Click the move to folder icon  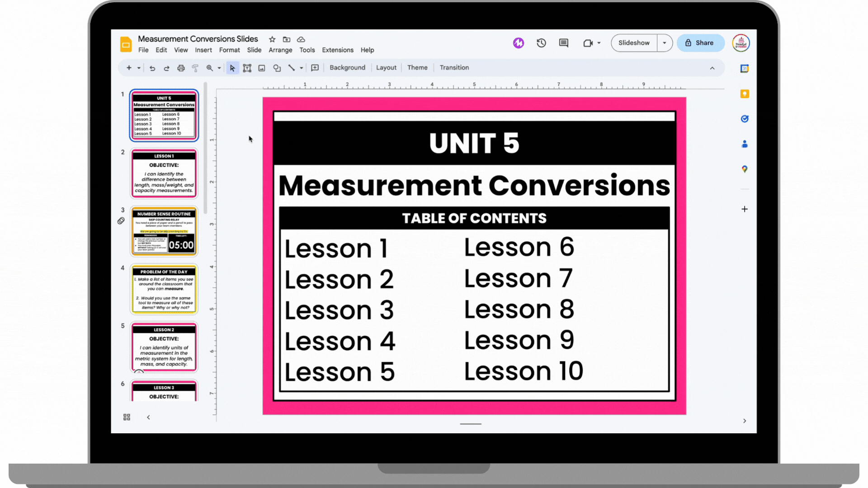click(x=287, y=39)
